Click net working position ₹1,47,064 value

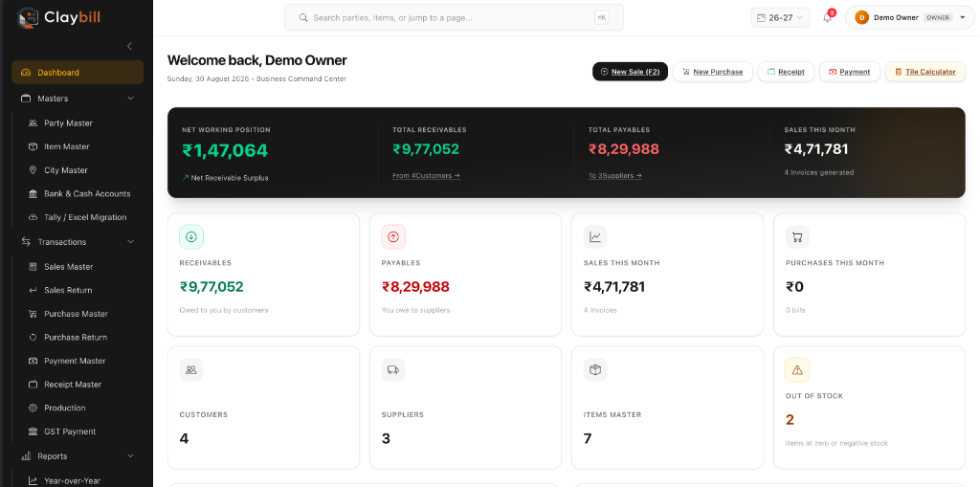click(x=225, y=150)
